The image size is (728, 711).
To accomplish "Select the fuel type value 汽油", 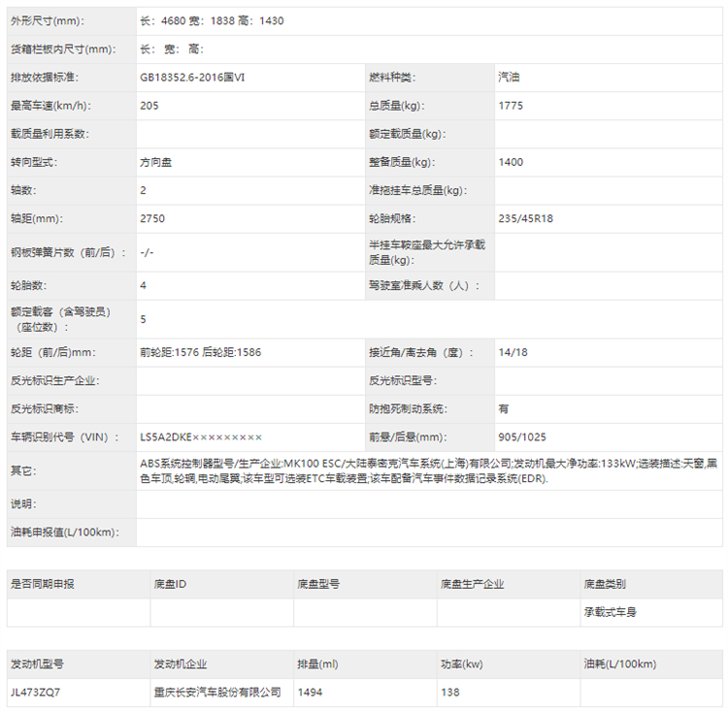I will coord(509,77).
